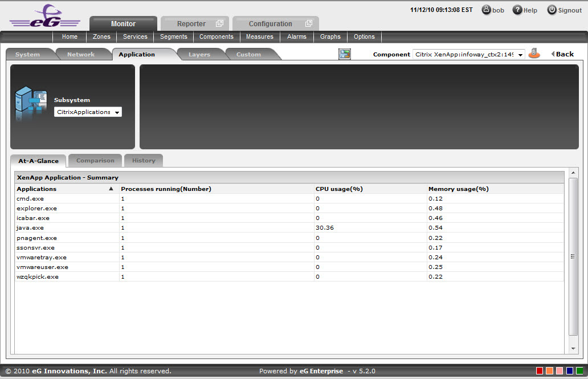Open the Segments menu

coord(174,37)
